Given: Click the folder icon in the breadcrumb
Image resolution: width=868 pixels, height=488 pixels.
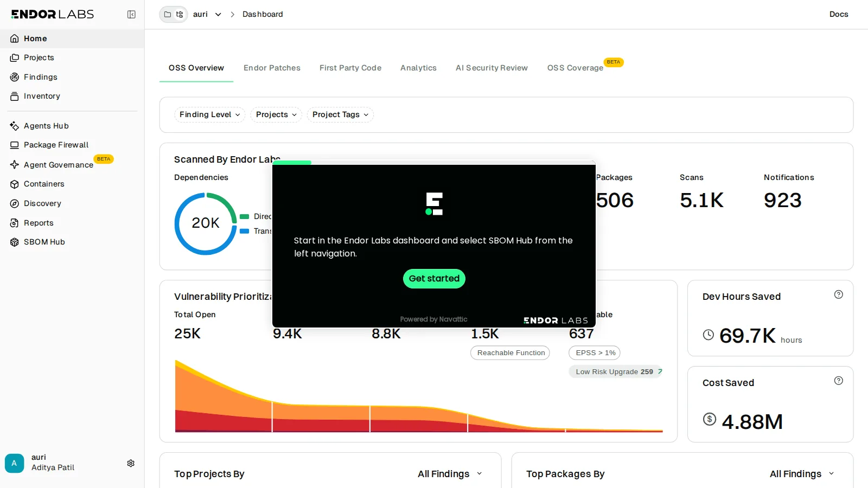Looking at the screenshot, I should tap(168, 15).
